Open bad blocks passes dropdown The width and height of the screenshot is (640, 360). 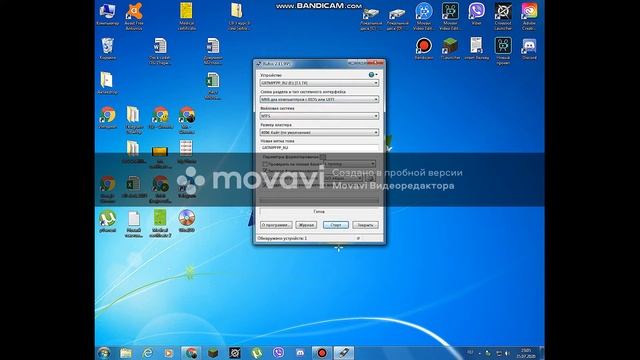(x=349, y=164)
